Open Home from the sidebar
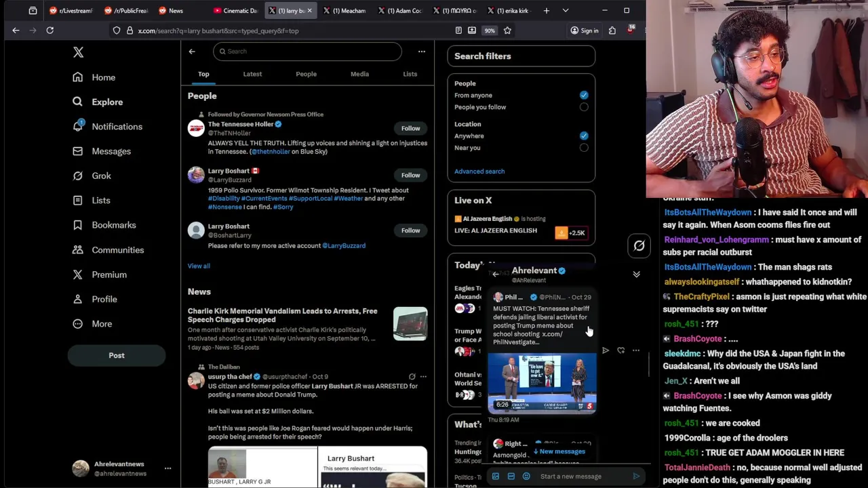The image size is (868, 488). coord(94,77)
